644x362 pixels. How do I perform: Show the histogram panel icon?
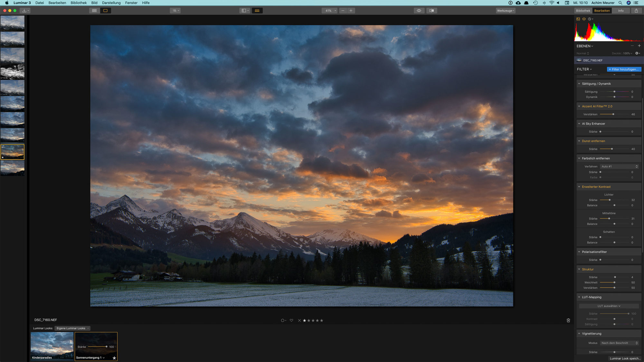(x=578, y=19)
